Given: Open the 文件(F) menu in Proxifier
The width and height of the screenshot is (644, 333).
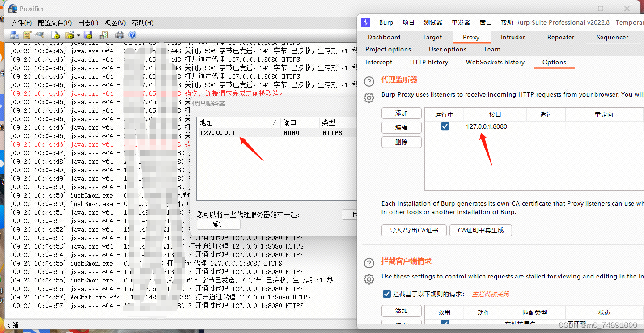Looking at the screenshot, I should [x=21, y=23].
